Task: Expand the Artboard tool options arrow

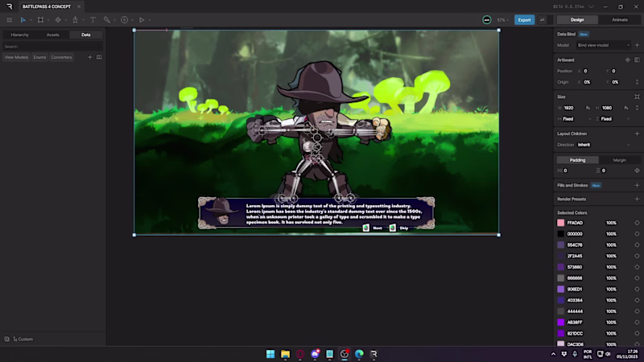Action: 48,20
